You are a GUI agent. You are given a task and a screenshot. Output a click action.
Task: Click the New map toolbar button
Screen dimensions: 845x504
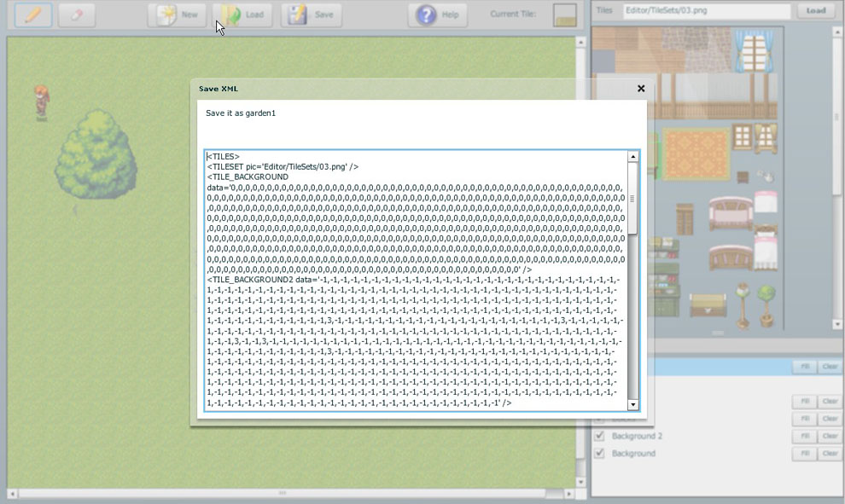click(x=177, y=15)
